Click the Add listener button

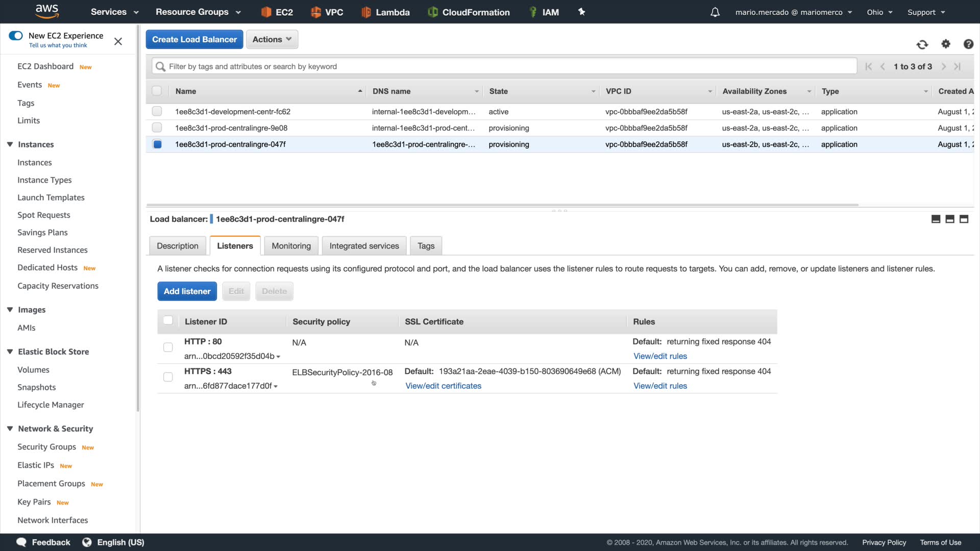coord(187,291)
